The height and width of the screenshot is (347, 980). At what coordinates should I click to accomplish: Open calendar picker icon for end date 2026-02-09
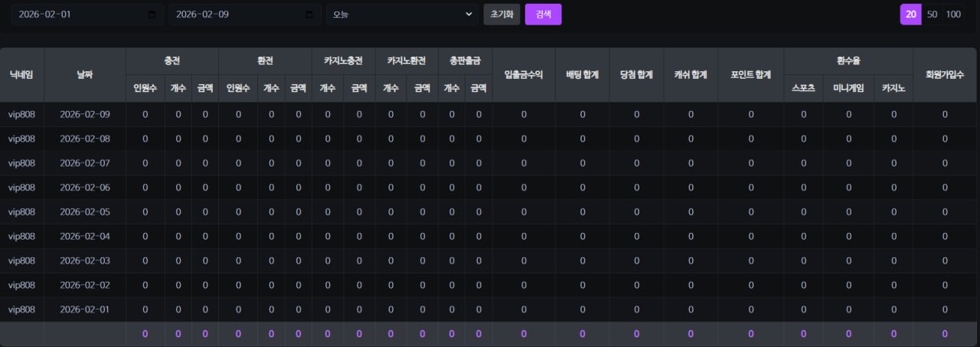(309, 15)
